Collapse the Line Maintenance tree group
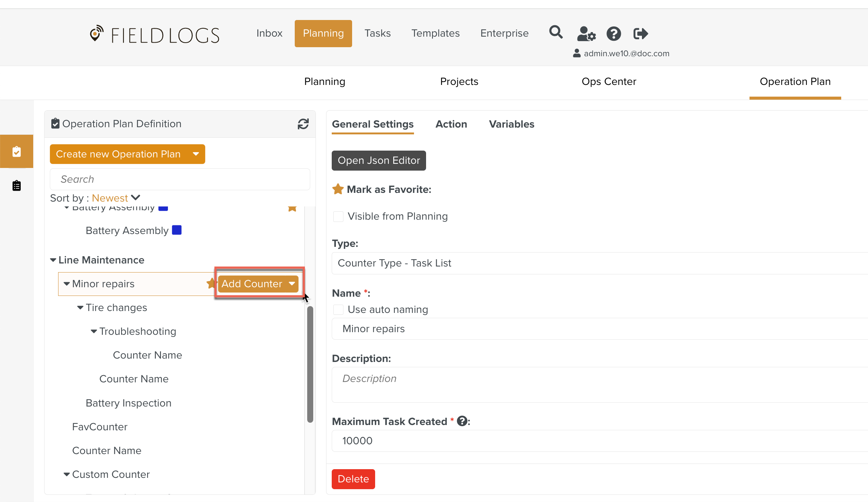Viewport: 868px width, 502px height. click(53, 260)
